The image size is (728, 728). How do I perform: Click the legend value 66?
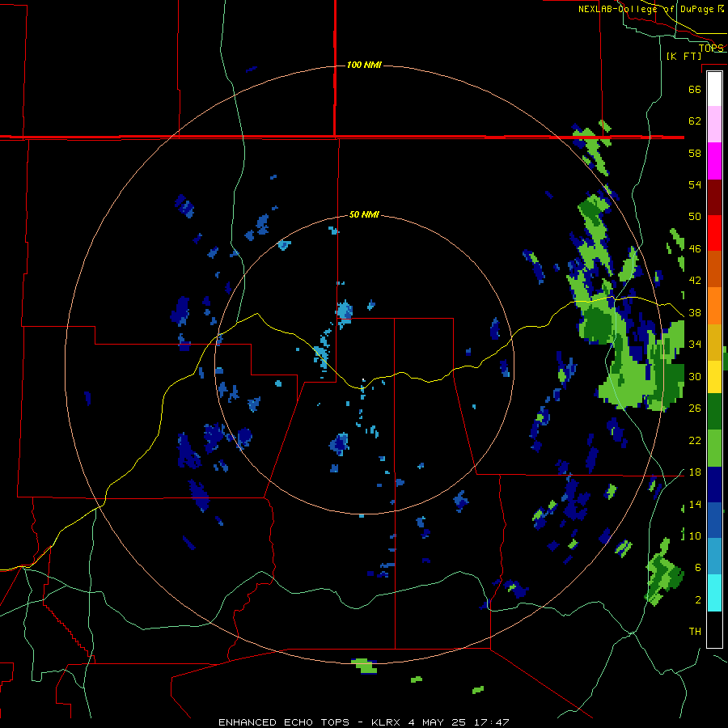point(695,89)
